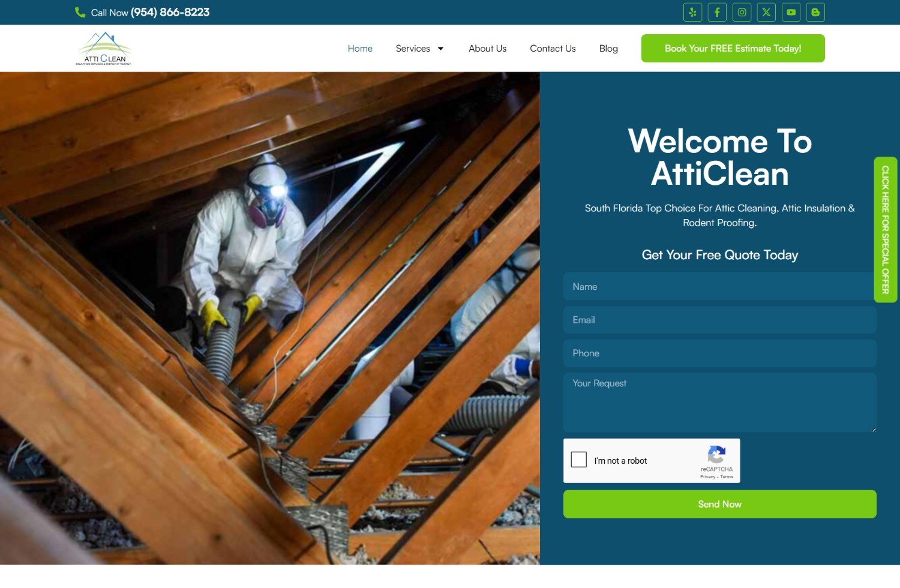This screenshot has height=588, width=900.
Task: Open the YouTube channel icon
Action: [791, 12]
